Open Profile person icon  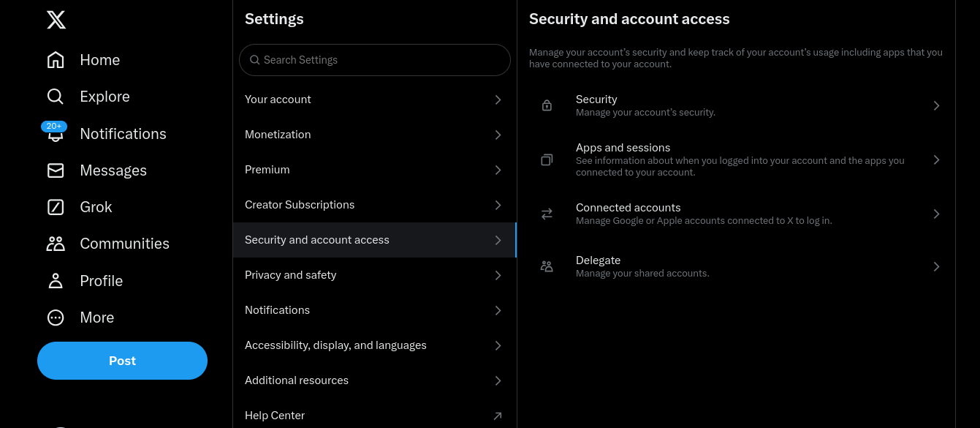(x=56, y=281)
